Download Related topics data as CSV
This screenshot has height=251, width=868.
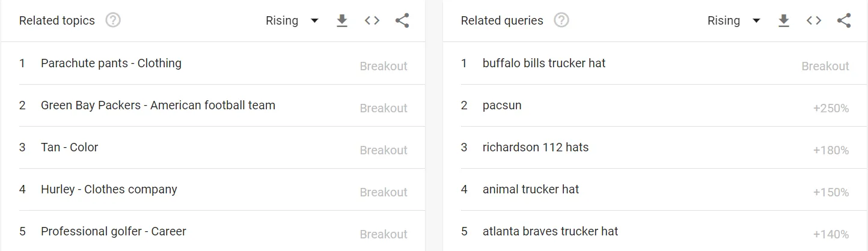coord(342,21)
